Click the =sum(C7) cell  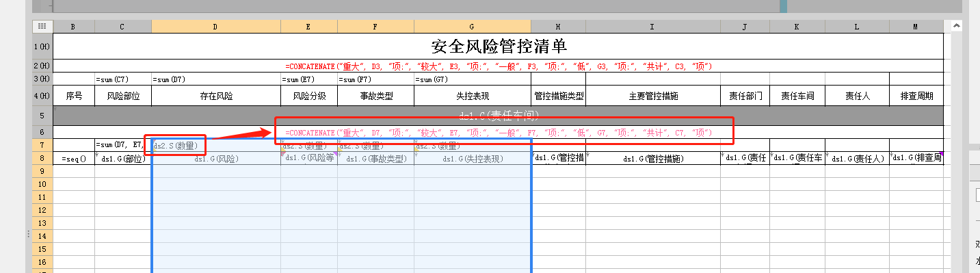pos(123,79)
